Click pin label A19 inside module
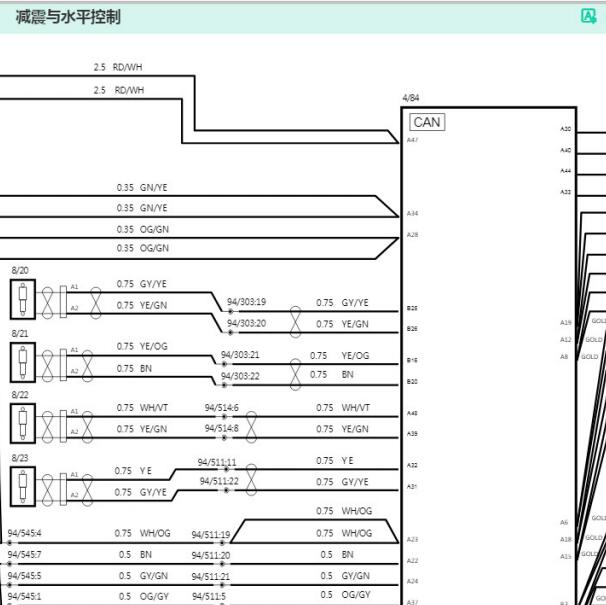The image size is (606, 605). tap(565, 322)
